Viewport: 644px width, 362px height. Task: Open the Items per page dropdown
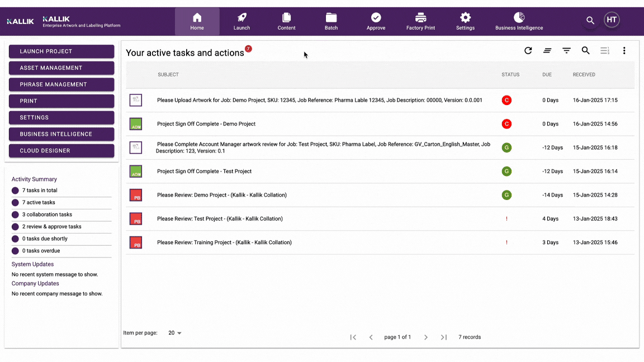click(174, 332)
